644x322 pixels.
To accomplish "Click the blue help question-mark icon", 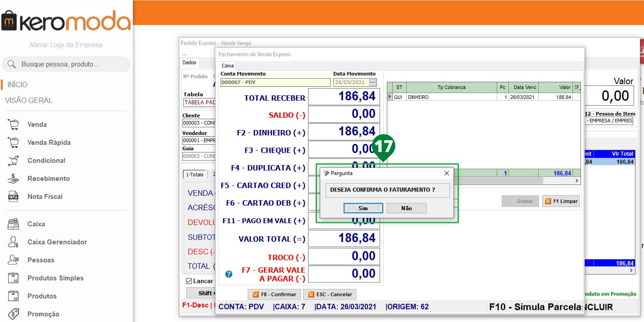I will [229, 274].
